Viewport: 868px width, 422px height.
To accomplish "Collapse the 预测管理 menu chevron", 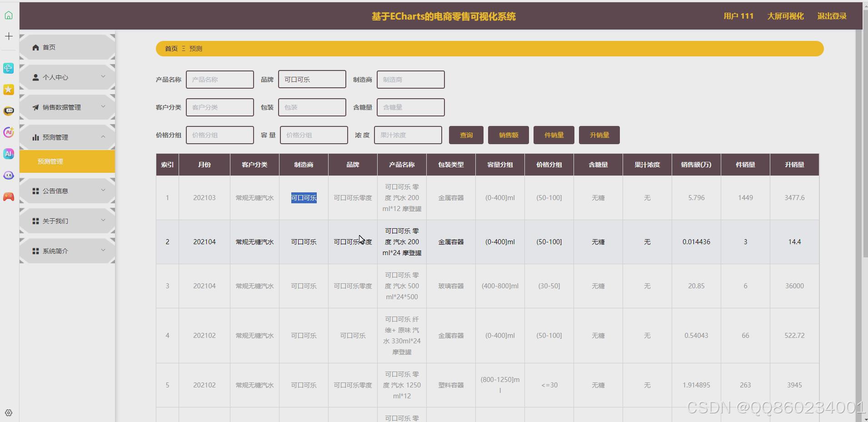I will (103, 136).
